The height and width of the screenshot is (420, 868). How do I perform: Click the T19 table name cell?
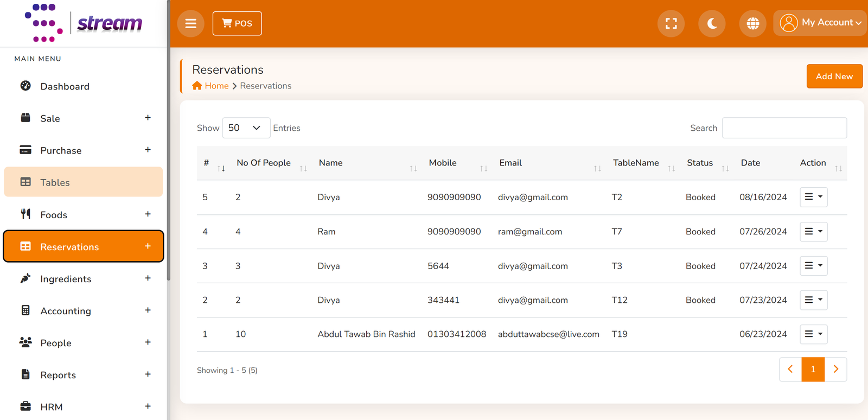[620, 334]
